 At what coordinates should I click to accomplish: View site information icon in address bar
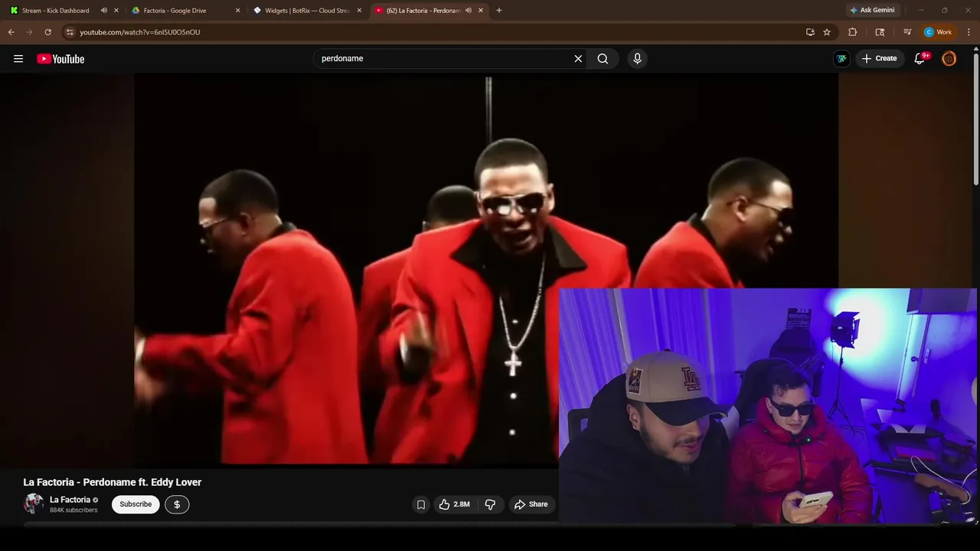(x=70, y=32)
